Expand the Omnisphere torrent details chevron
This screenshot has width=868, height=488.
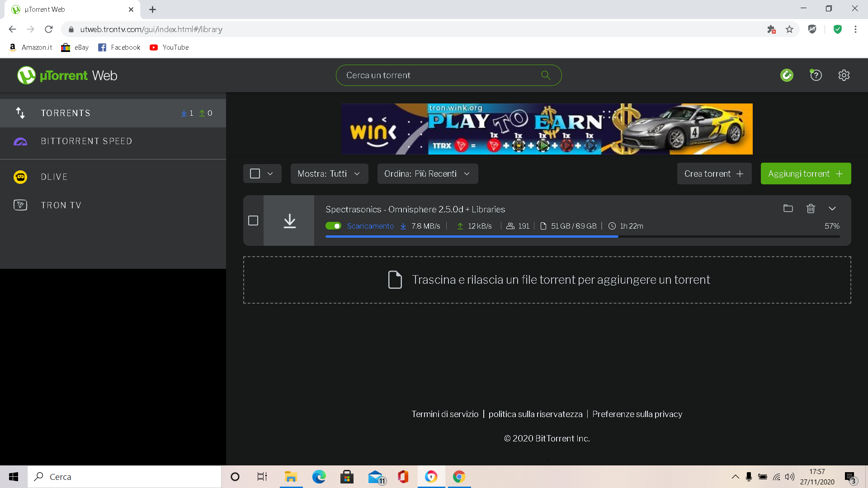(x=832, y=208)
